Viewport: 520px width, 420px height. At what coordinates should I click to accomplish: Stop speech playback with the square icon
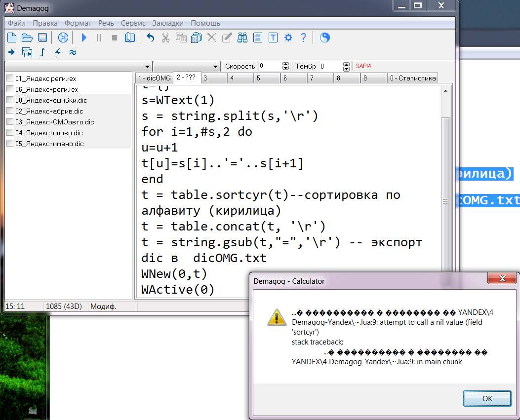click(115, 38)
